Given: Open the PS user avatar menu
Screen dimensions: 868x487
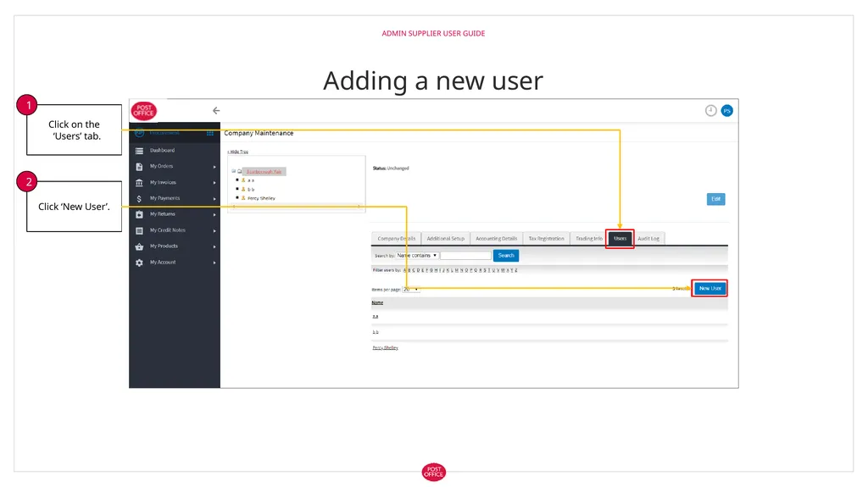Looking at the screenshot, I should pyautogui.click(x=726, y=111).
